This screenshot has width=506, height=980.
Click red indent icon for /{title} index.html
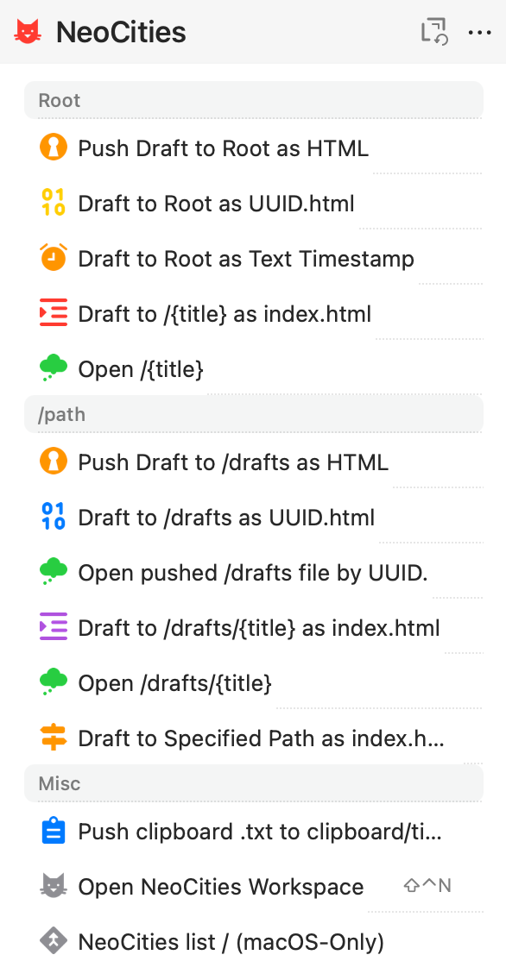click(x=54, y=313)
